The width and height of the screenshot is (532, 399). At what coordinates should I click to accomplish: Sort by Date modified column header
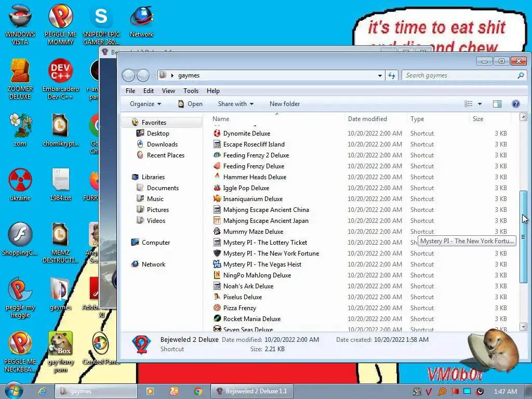coord(376,119)
